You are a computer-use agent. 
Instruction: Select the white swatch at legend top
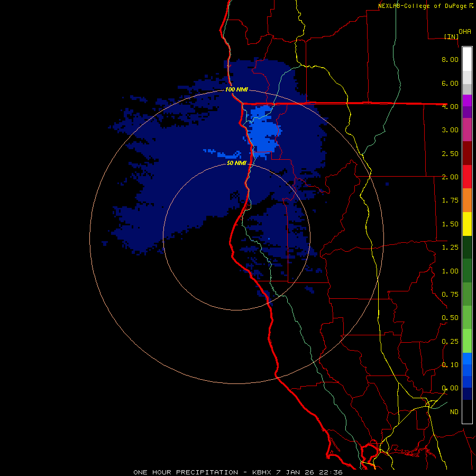tap(467, 59)
